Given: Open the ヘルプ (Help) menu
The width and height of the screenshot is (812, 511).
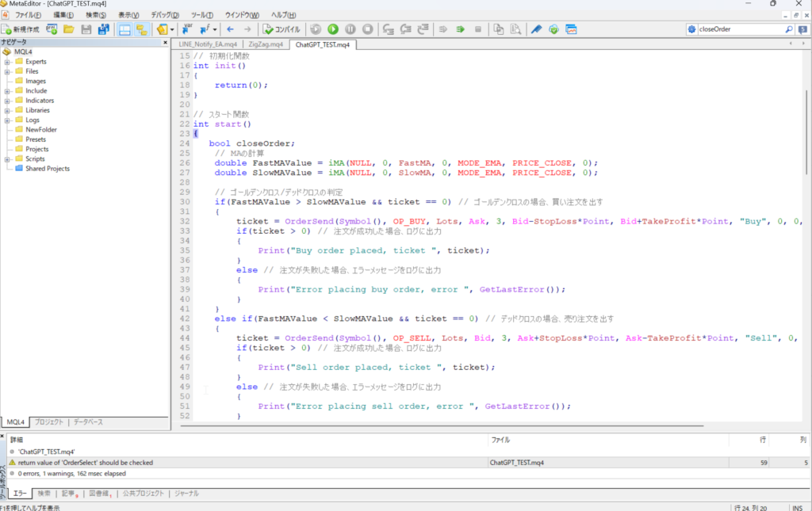Looking at the screenshot, I should click(283, 15).
